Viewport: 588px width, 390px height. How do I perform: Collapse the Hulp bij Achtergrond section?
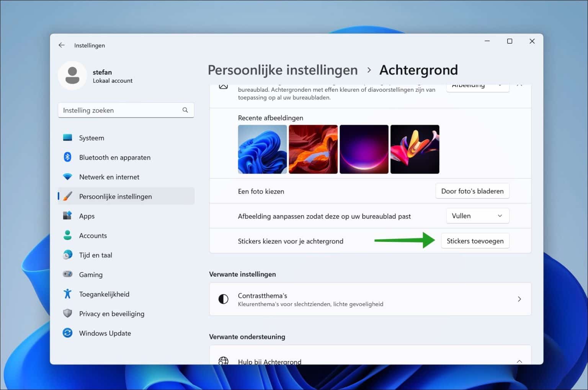[x=519, y=361]
